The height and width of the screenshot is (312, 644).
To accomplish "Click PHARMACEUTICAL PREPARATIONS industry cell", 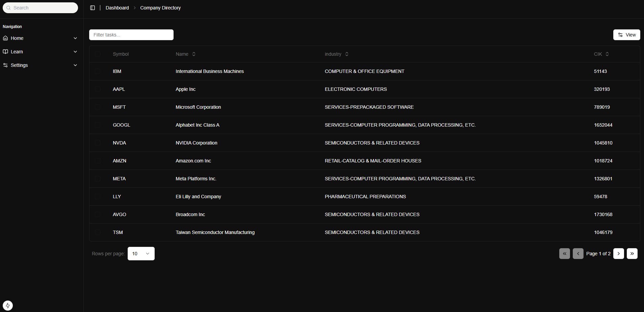I will [x=365, y=197].
